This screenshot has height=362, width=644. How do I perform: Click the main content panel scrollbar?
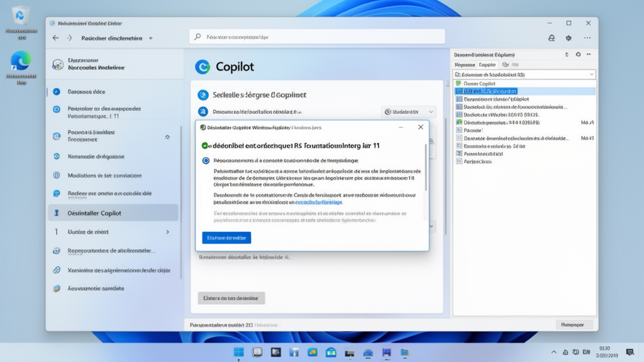[x=446, y=177]
